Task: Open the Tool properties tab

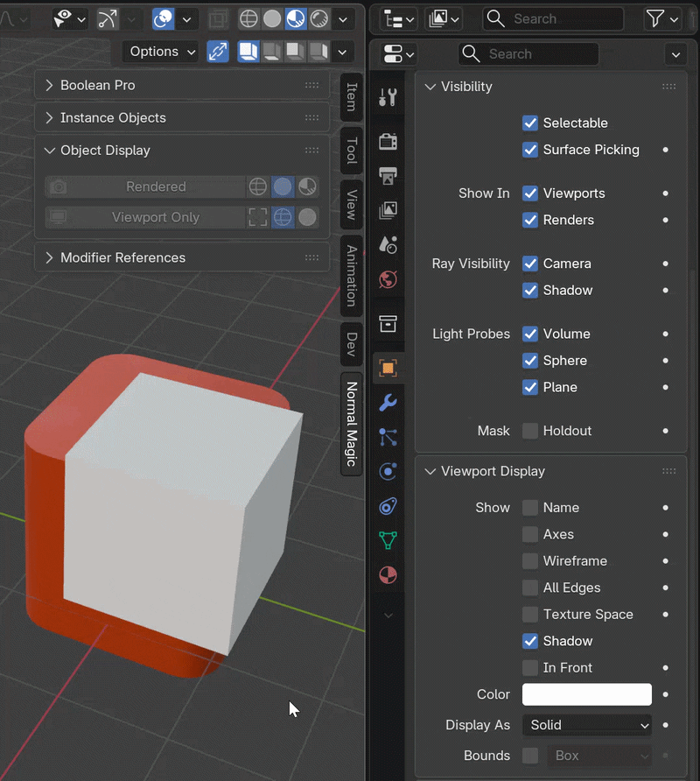Action: (x=388, y=97)
